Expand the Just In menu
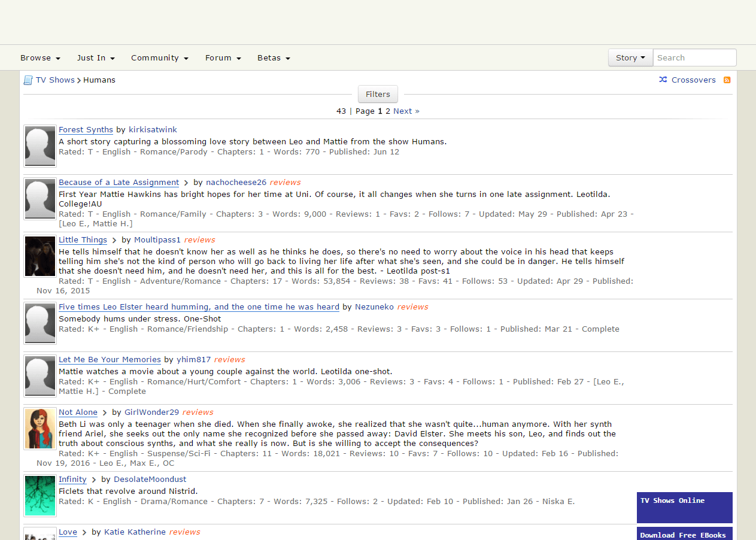This screenshot has height=540, width=756. click(95, 58)
